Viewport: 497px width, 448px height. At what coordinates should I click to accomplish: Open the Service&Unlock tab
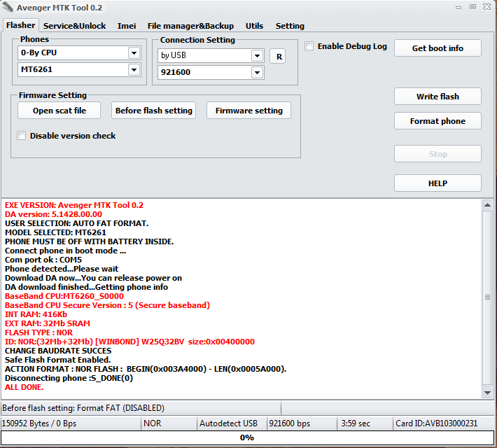(x=74, y=26)
